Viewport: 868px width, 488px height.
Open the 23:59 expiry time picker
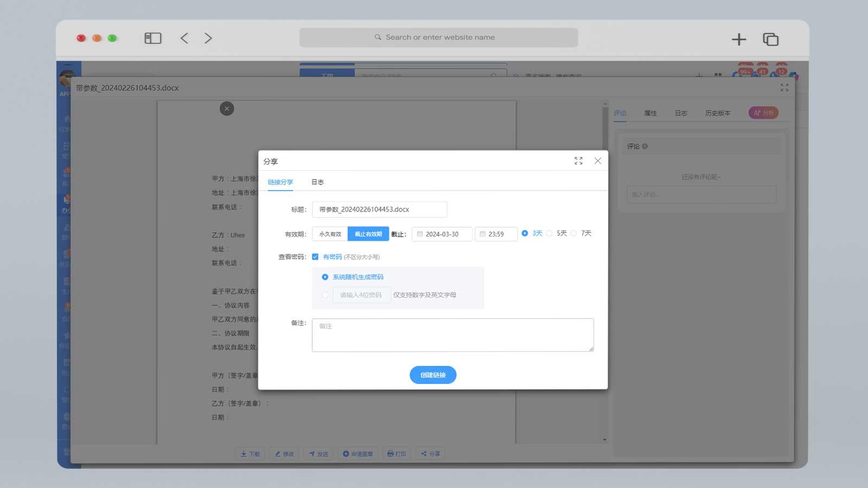[x=496, y=234]
